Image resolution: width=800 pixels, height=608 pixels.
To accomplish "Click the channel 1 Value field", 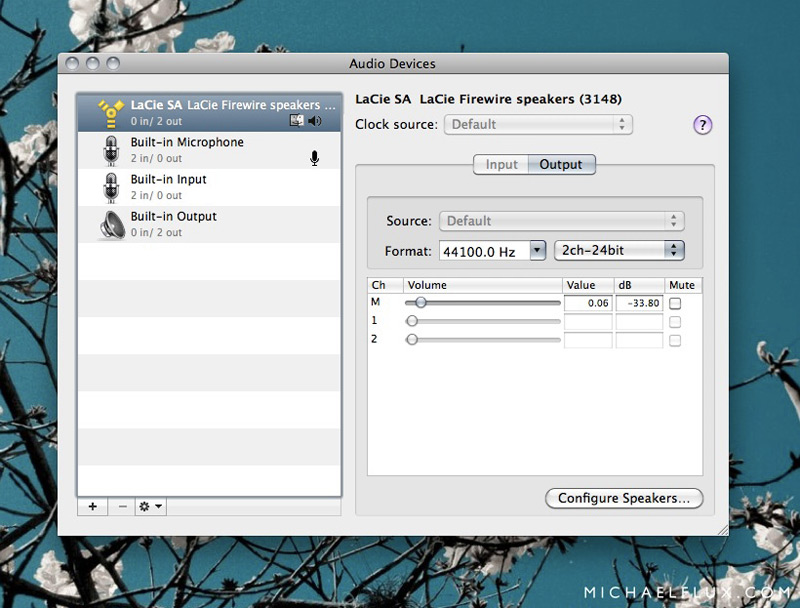I will (x=588, y=322).
